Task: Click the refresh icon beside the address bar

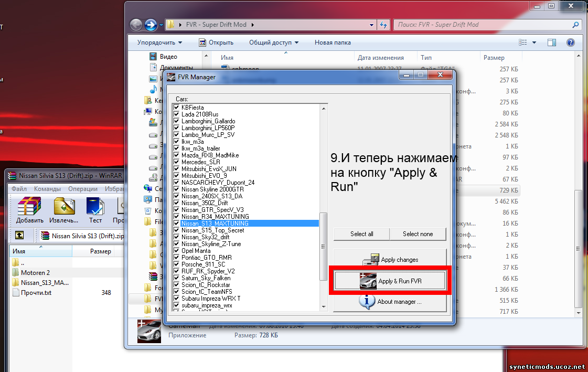Action: pos(383,25)
